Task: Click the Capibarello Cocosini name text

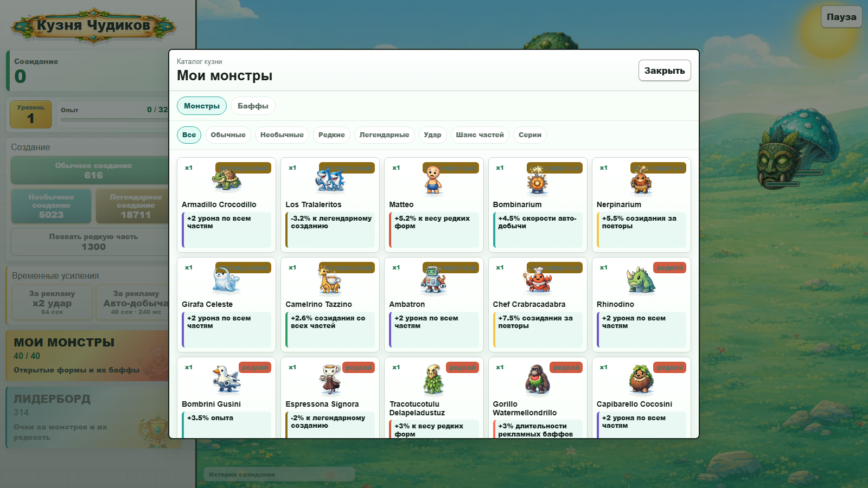Action: 634,404
